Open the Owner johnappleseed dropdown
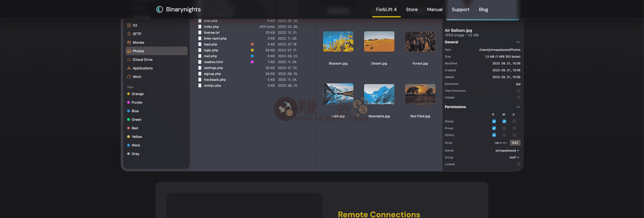The image size is (644, 218). tap(507, 150)
